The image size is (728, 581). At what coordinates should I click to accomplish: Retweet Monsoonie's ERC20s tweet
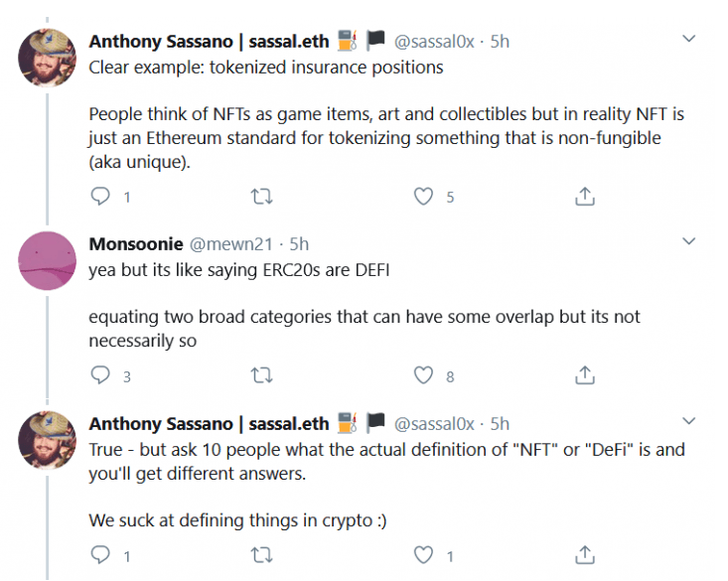(x=261, y=375)
